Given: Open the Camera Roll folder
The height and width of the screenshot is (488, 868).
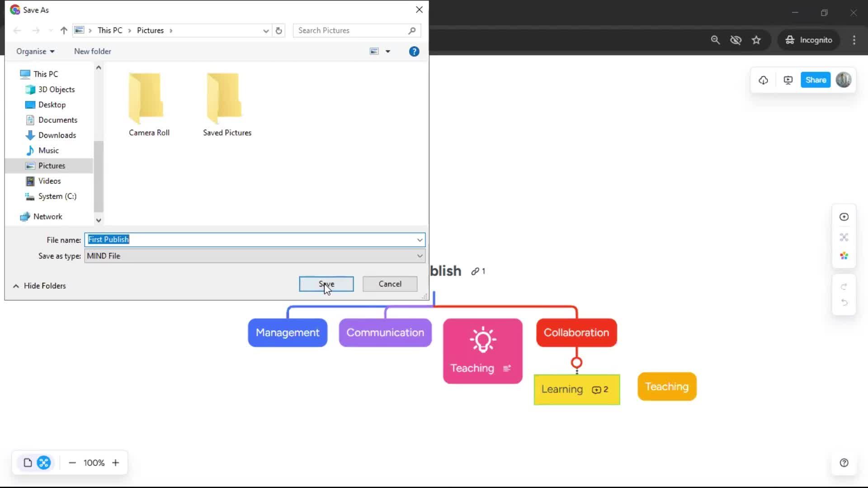Looking at the screenshot, I should click(149, 105).
